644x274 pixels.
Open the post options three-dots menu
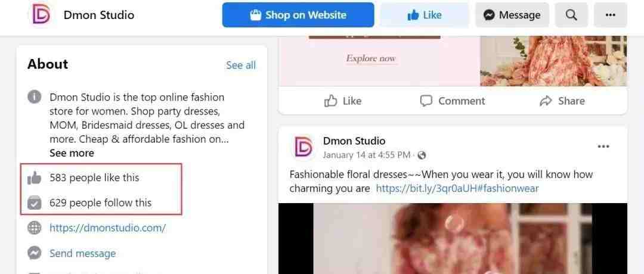(x=603, y=147)
